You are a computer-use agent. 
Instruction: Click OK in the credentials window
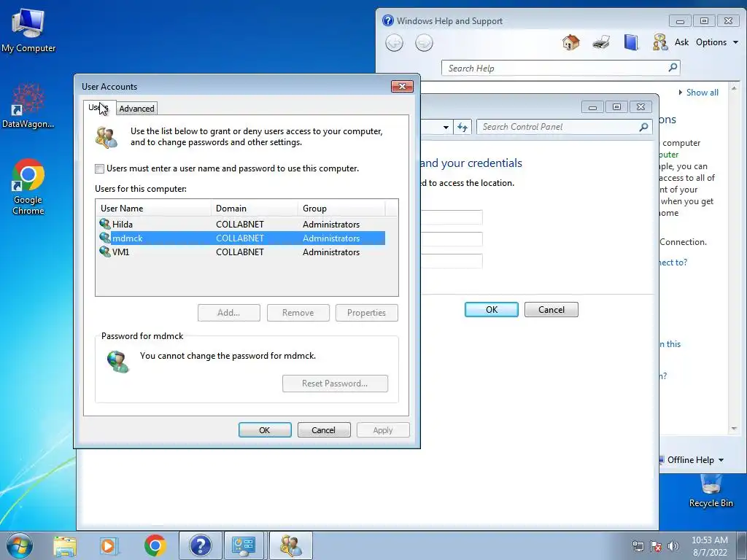click(492, 309)
